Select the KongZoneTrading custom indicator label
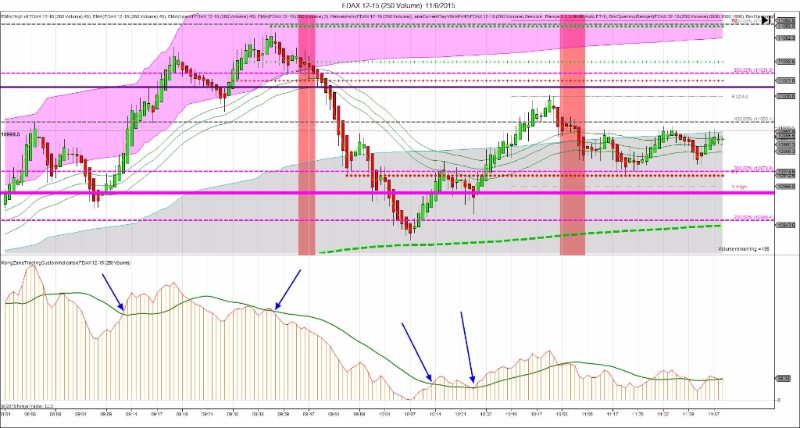The width and height of the screenshot is (800, 428). (66, 262)
